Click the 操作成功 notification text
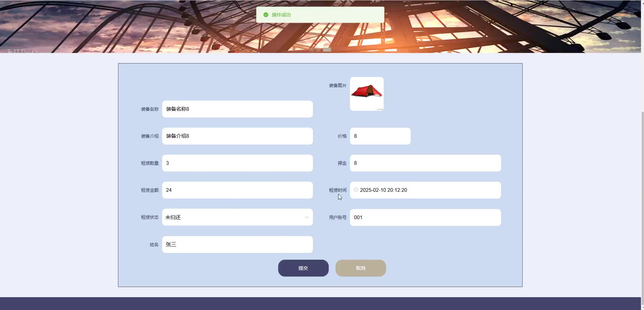The height and width of the screenshot is (310, 644). pyautogui.click(x=281, y=15)
